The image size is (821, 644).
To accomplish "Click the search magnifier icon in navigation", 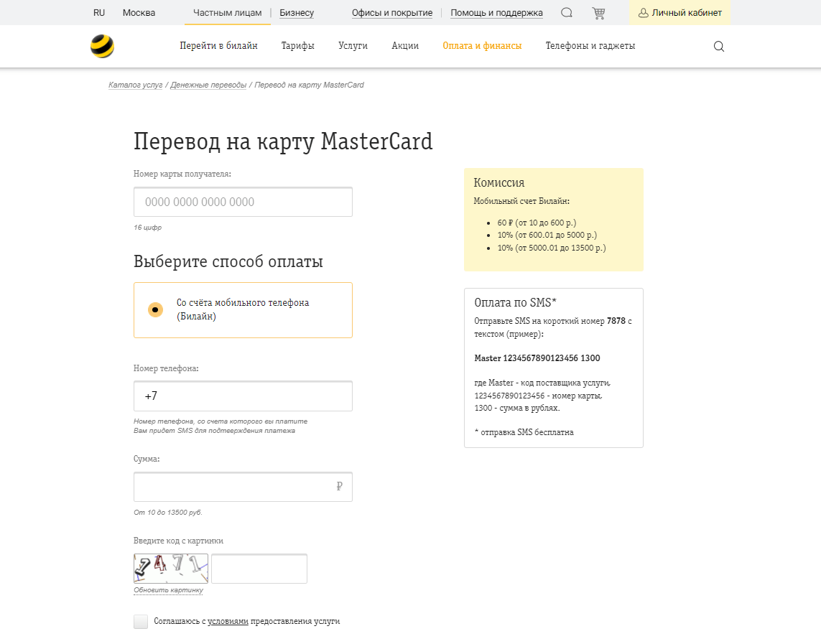I will click(719, 47).
